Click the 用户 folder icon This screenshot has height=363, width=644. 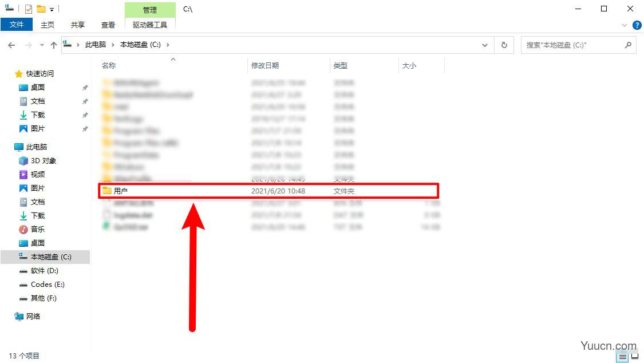tap(107, 191)
